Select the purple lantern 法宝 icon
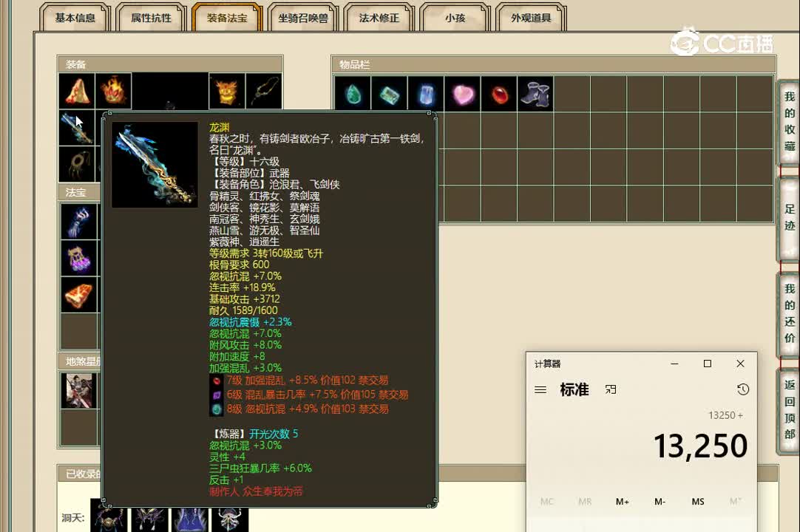 point(79,258)
